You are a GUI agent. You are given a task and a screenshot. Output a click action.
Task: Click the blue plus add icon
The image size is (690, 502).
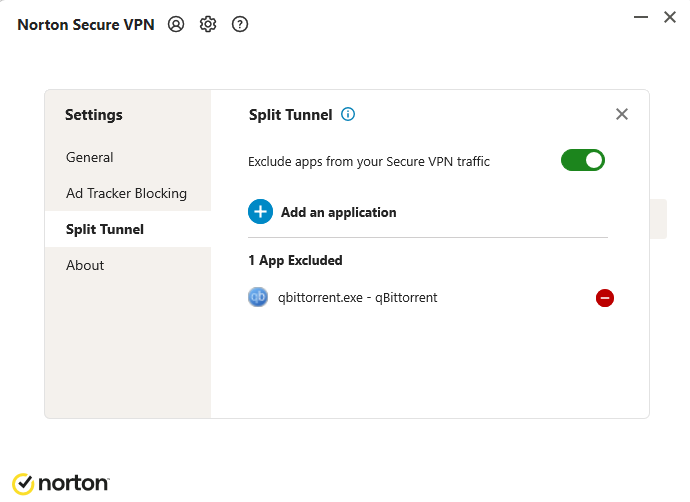click(x=260, y=212)
